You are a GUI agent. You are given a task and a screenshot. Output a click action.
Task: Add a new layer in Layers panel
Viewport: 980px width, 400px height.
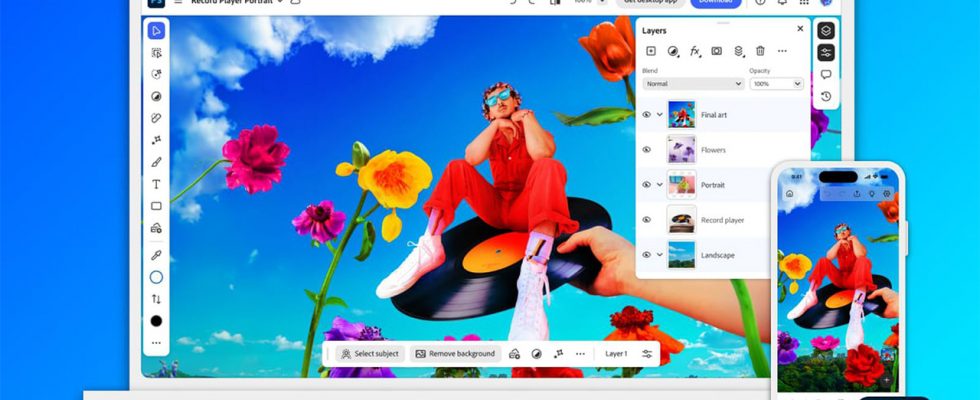tap(651, 51)
